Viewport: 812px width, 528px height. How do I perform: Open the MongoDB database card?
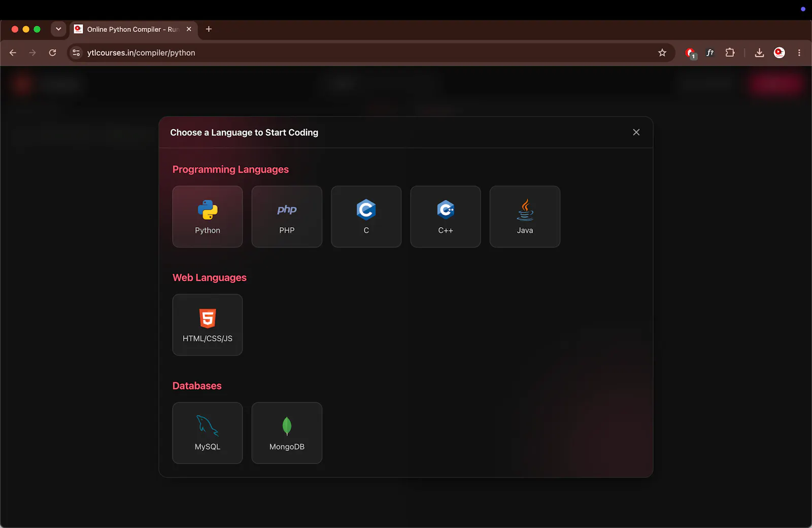click(287, 433)
